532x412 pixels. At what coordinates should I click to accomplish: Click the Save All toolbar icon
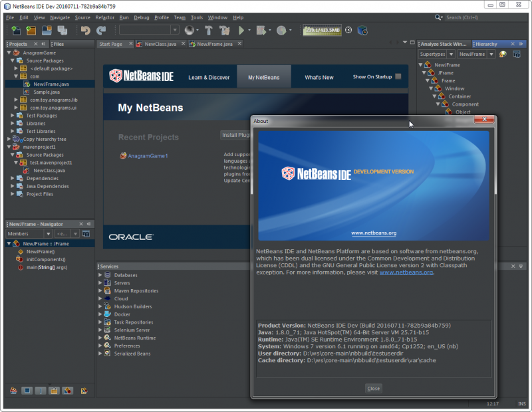62,30
